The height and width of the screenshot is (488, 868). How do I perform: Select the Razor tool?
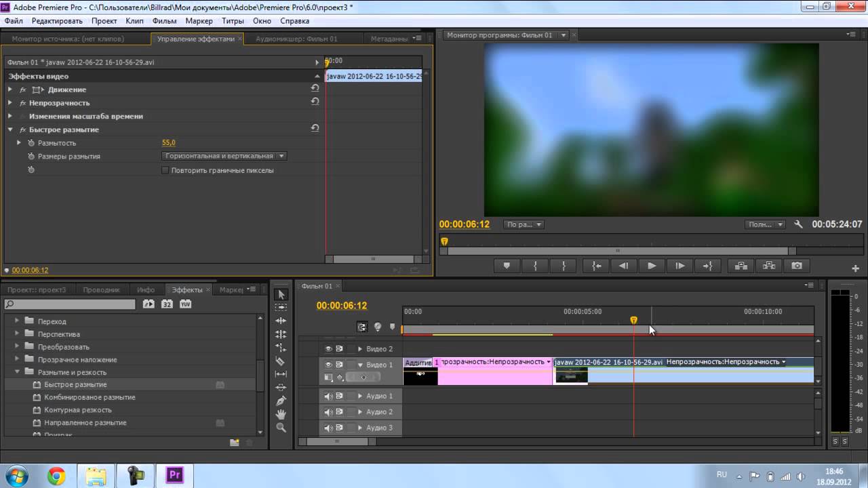click(281, 361)
